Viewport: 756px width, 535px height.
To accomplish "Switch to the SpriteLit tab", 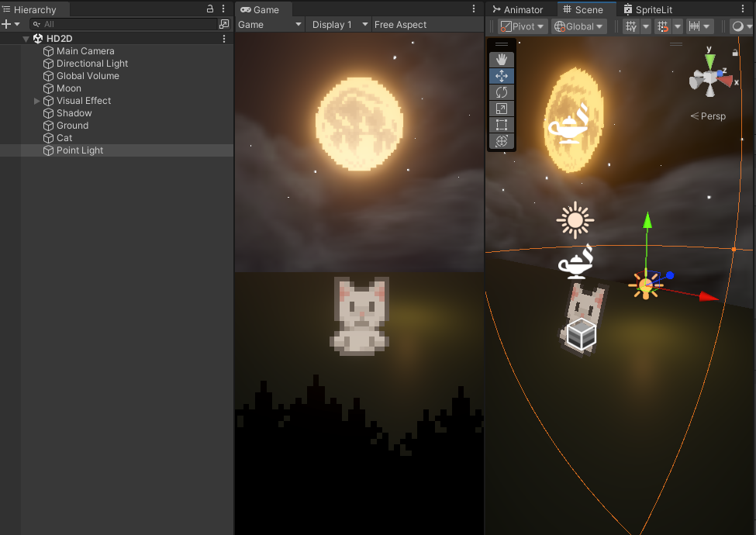I will [656, 9].
